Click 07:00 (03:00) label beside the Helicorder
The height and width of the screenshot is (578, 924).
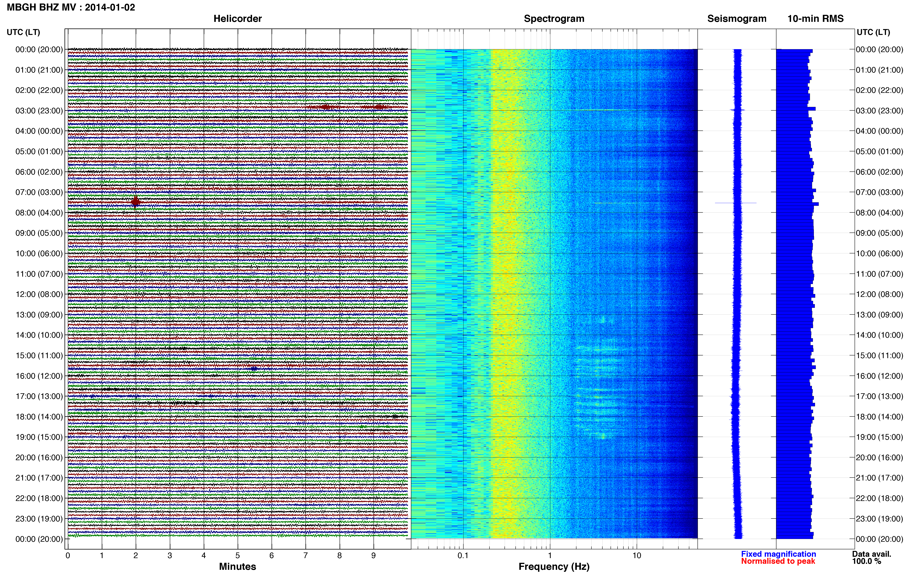(39, 192)
